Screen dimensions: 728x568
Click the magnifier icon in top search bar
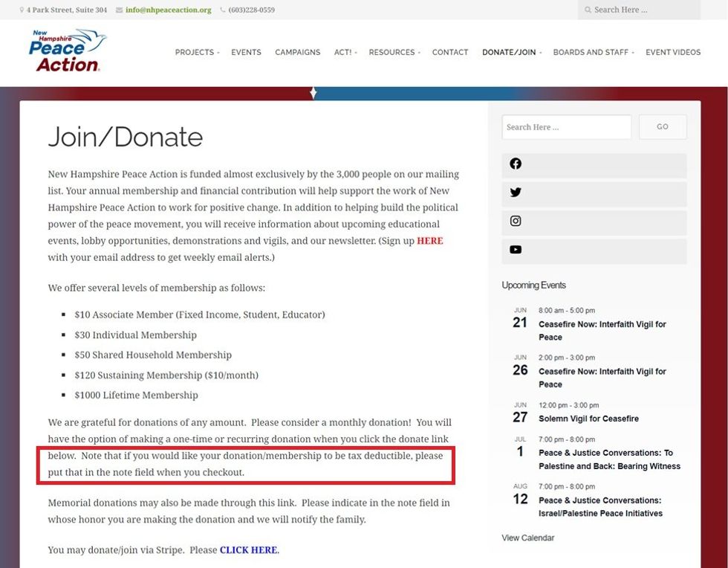[588, 10]
